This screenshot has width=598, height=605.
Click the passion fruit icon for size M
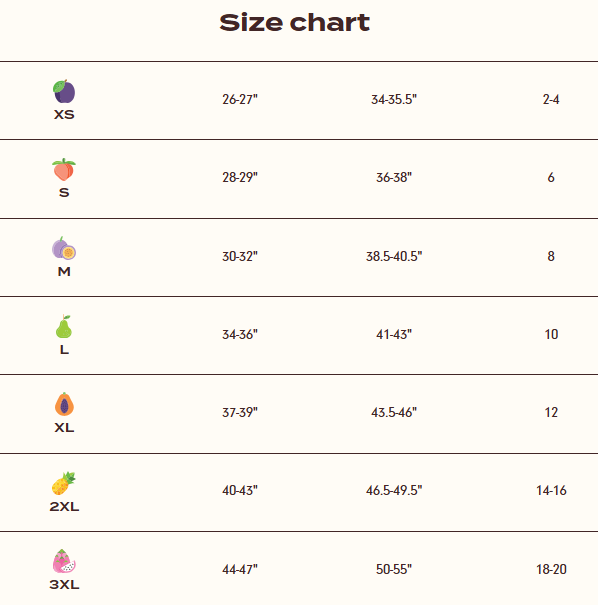pos(64,248)
